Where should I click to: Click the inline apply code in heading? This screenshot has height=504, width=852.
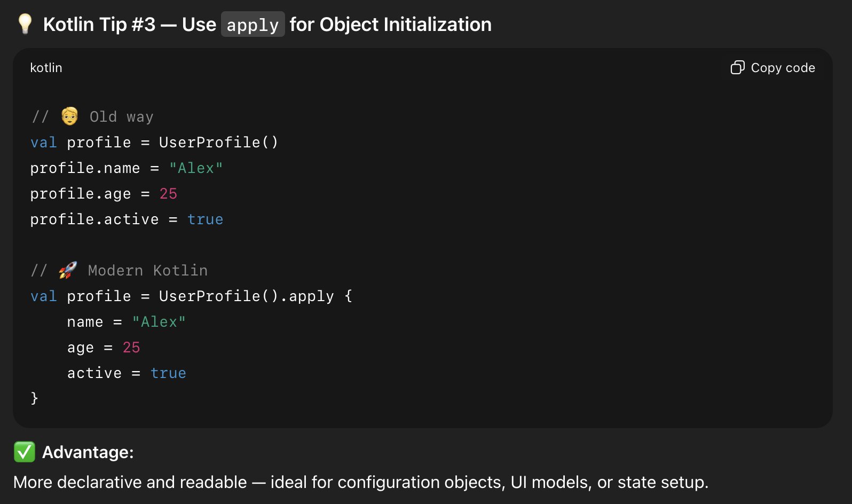253,25
